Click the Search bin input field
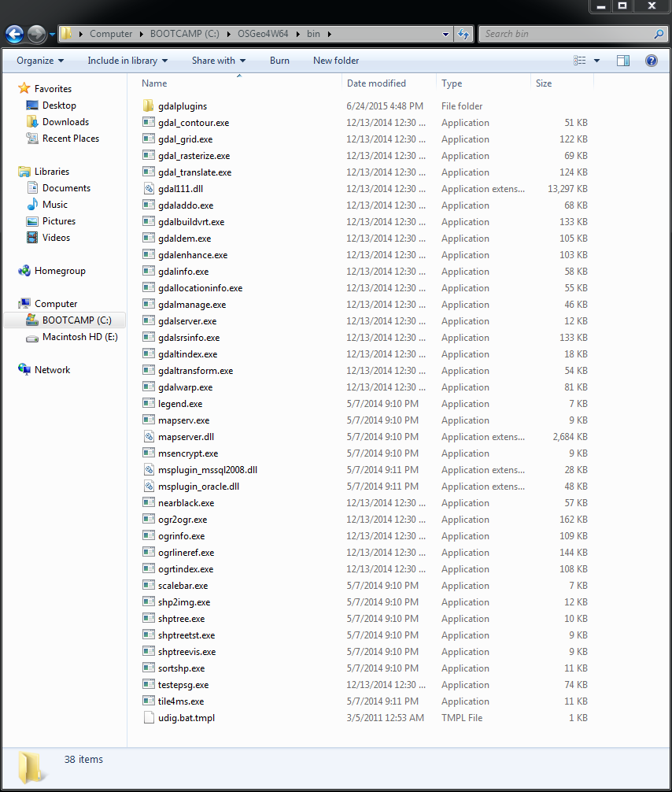The height and width of the screenshot is (792, 672). coord(566,34)
